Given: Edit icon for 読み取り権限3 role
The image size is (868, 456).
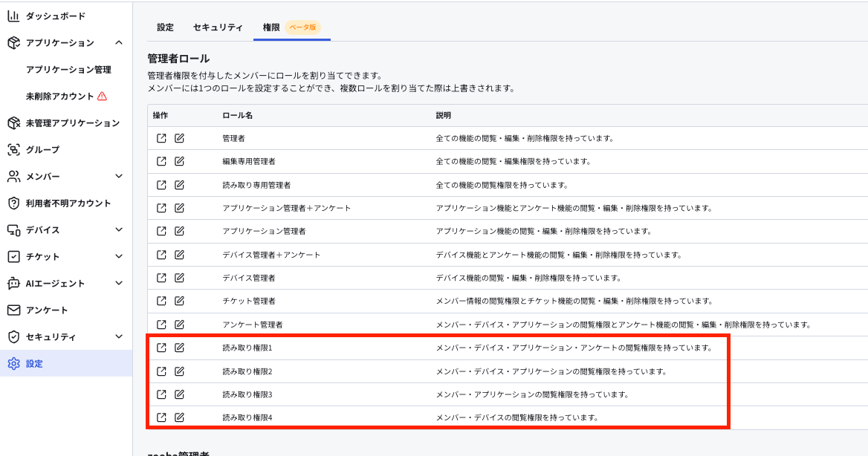Looking at the screenshot, I should point(179,394).
